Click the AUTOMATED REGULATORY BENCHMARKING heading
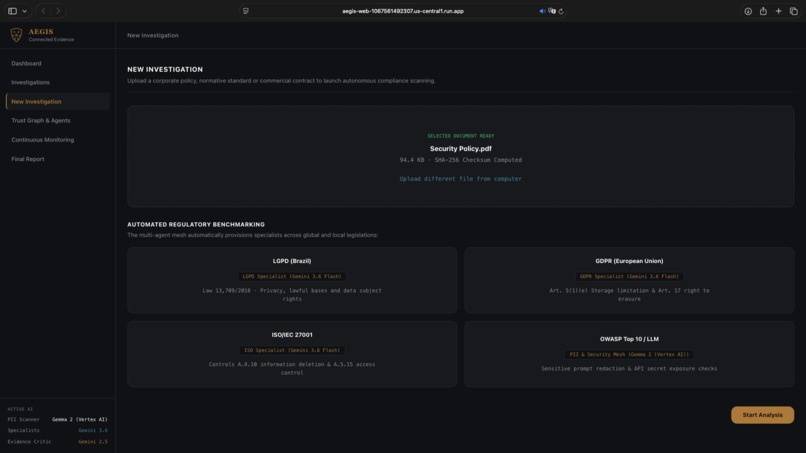Viewport: 806px width, 453px height. click(x=196, y=225)
